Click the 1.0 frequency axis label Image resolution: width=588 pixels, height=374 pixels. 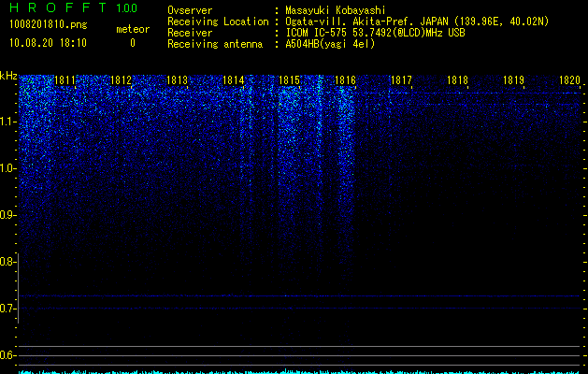tap(7, 168)
